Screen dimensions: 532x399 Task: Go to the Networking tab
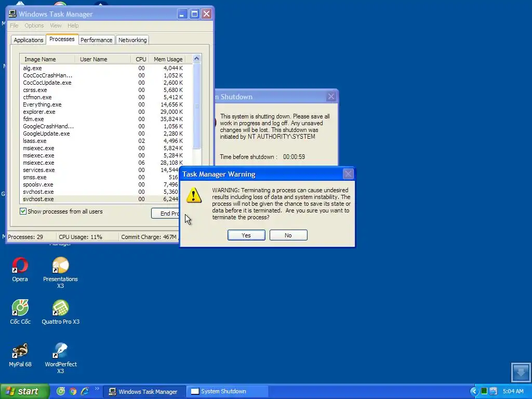(132, 40)
